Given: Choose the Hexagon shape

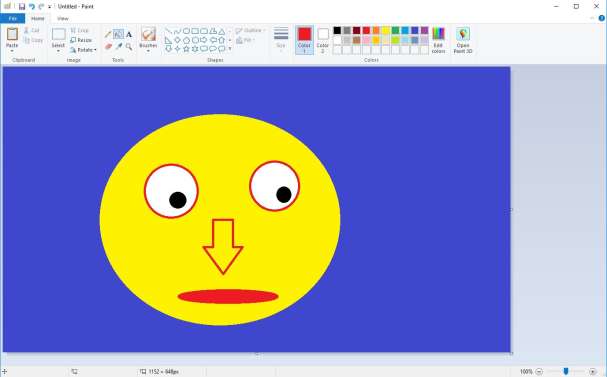Looking at the screenshot, I should pos(195,40).
